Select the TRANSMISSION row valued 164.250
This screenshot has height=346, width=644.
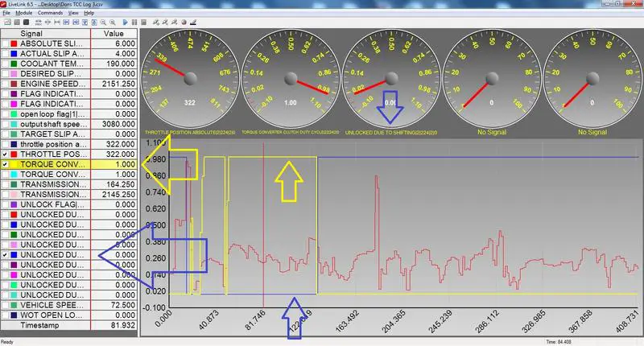pos(68,184)
